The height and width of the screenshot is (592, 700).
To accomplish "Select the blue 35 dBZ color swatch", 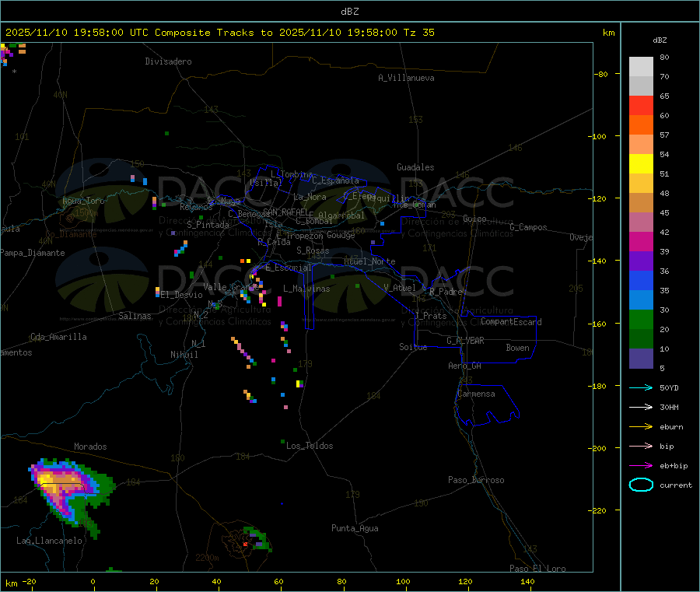I will [641, 280].
